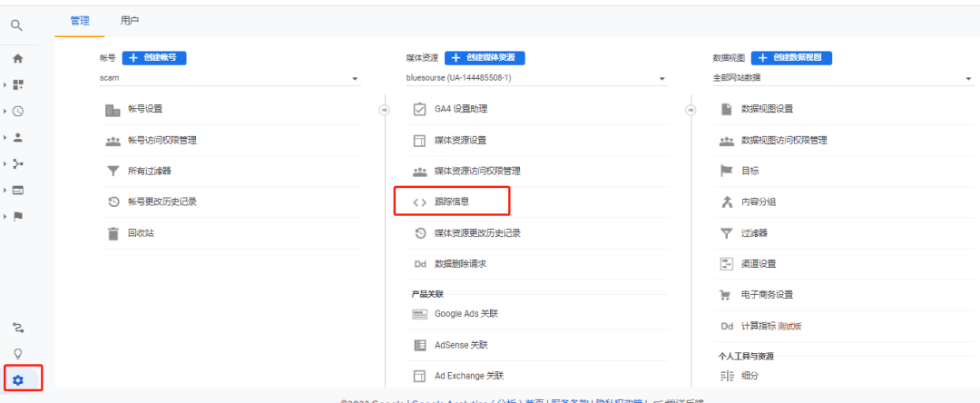Open the Discover lightbulb icon
This screenshot has width=980, height=403.
pos(17,353)
